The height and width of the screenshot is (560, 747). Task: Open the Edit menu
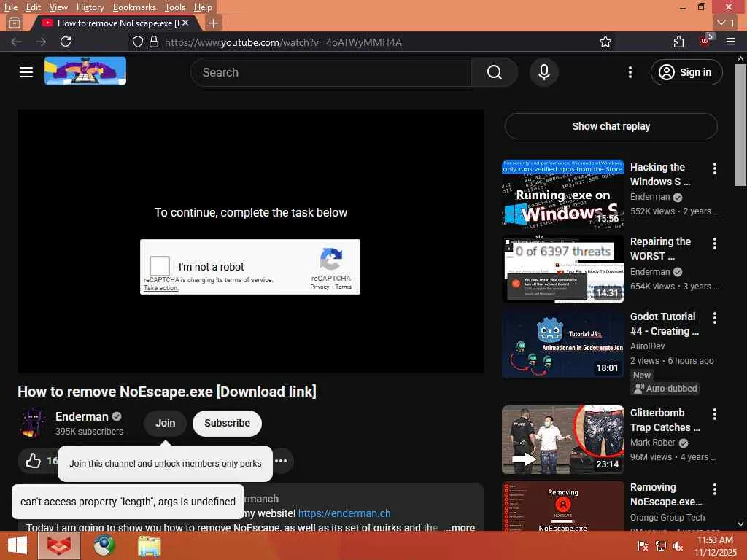[x=33, y=7]
